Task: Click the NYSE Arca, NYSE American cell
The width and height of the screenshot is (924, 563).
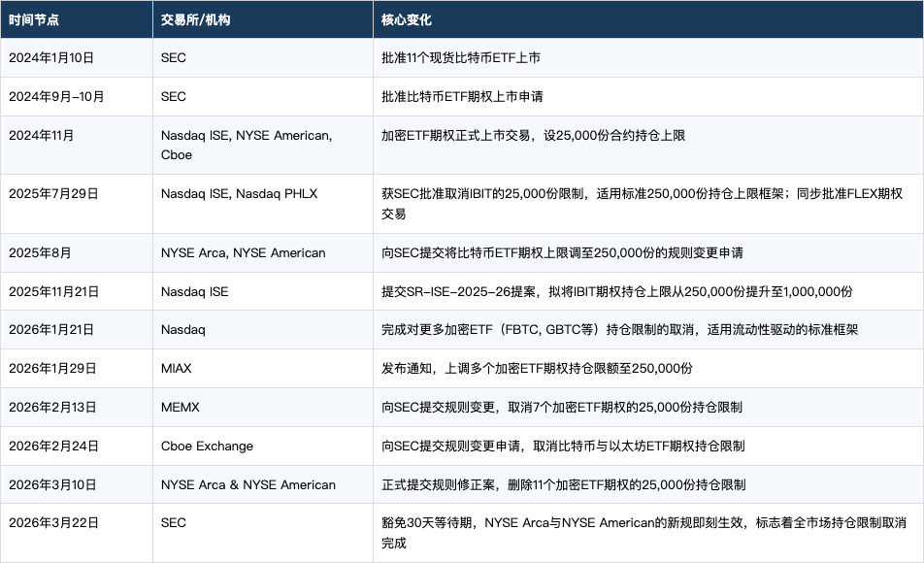Action: pos(243,252)
